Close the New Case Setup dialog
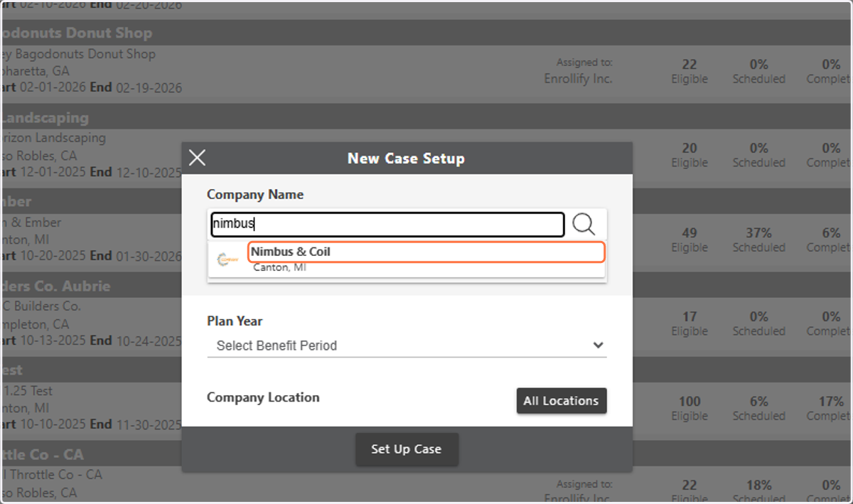 pyautogui.click(x=198, y=158)
